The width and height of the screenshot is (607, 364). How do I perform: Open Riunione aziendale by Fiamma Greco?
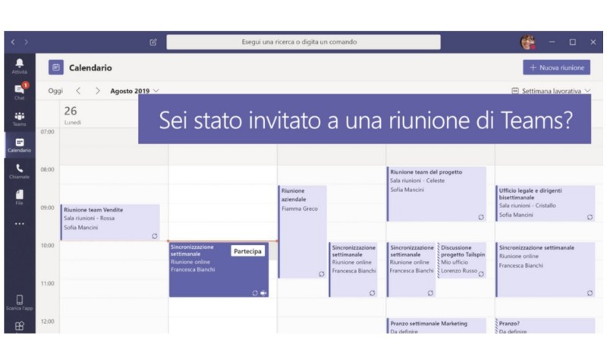coord(303,232)
